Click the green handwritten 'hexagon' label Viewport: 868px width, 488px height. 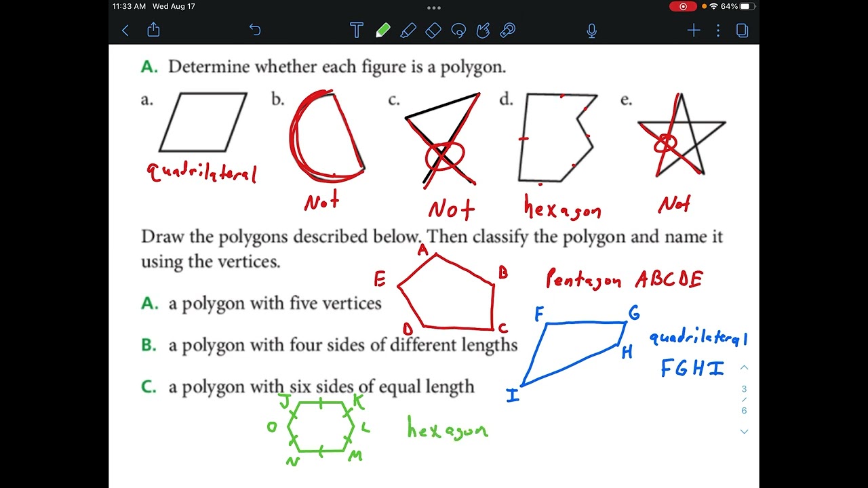click(x=448, y=428)
